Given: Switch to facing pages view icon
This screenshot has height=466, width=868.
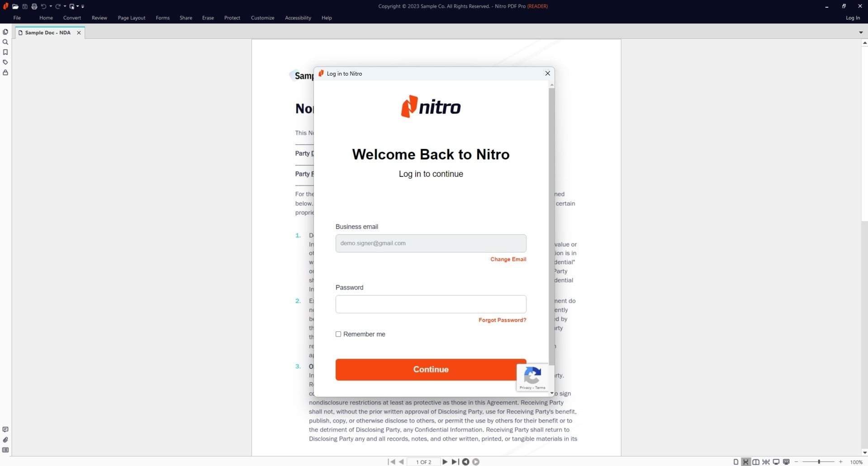Looking at the screenshot, I should tap(756, 462).
